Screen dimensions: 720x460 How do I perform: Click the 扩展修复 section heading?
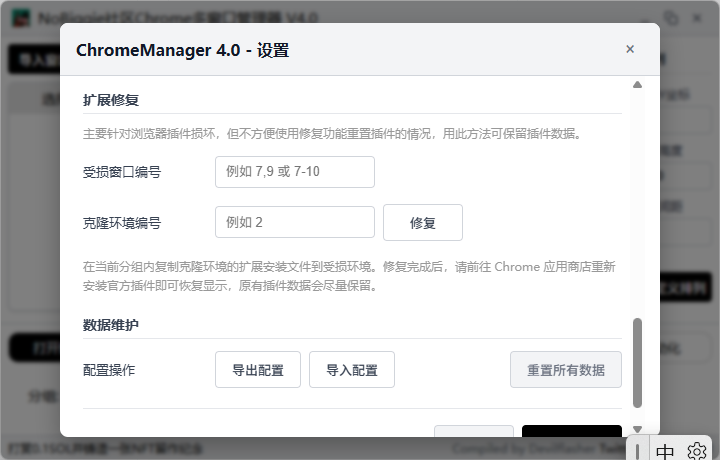click(x=111, y=100)
